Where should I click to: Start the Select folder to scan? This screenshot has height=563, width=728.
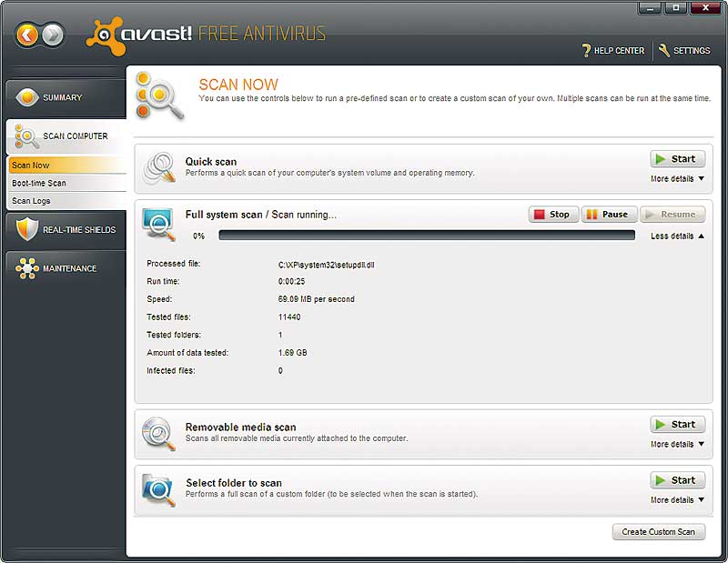(x=677, y=480)
